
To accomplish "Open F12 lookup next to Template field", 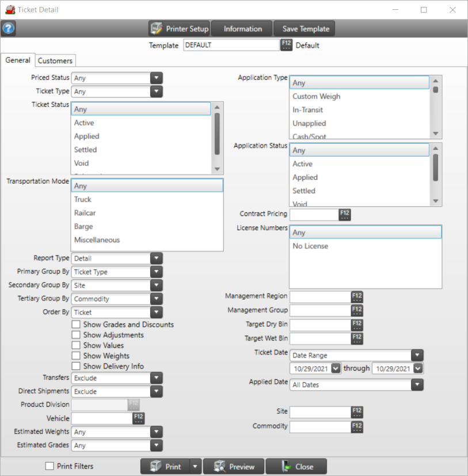I will 286,45.
